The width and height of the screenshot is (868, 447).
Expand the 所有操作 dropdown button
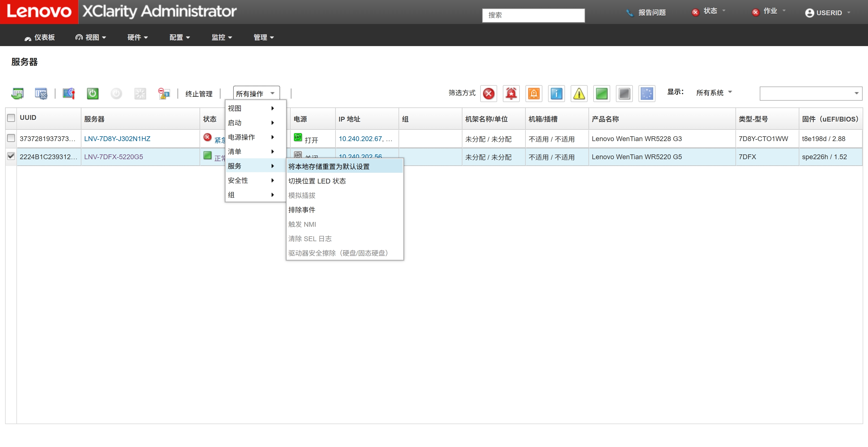[x=256, y=93]
